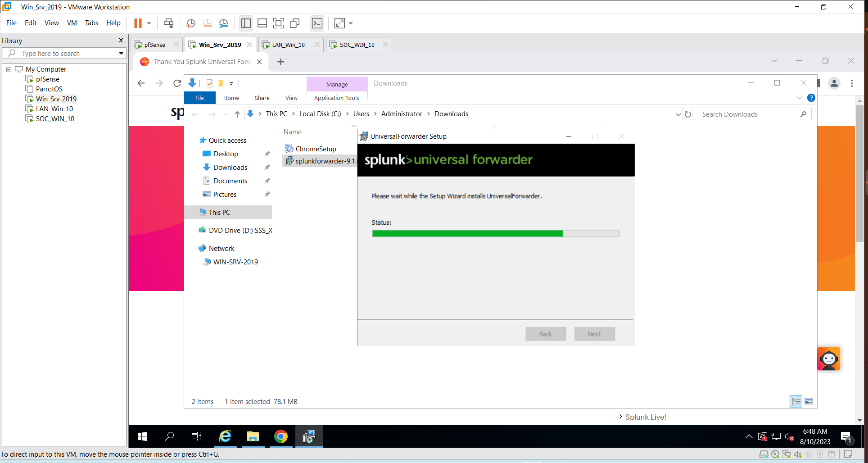This screenshot has width=868, height=463.
Task: Open Documents in Quick access
Action: click(x=230, y=181)
